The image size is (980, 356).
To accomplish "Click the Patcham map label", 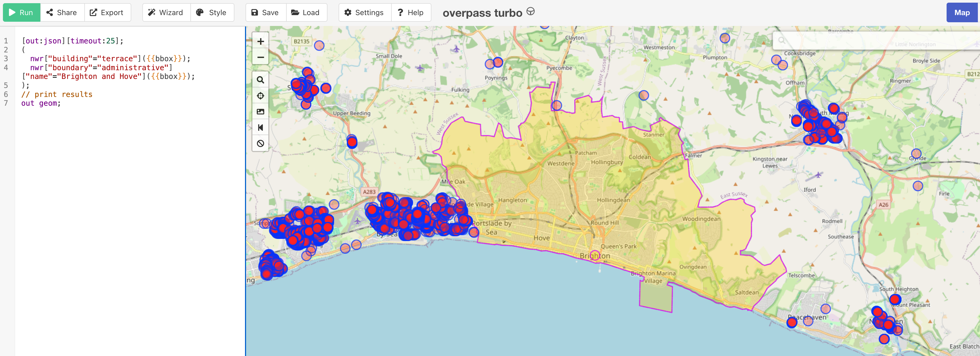I will [x=586, y=153].
